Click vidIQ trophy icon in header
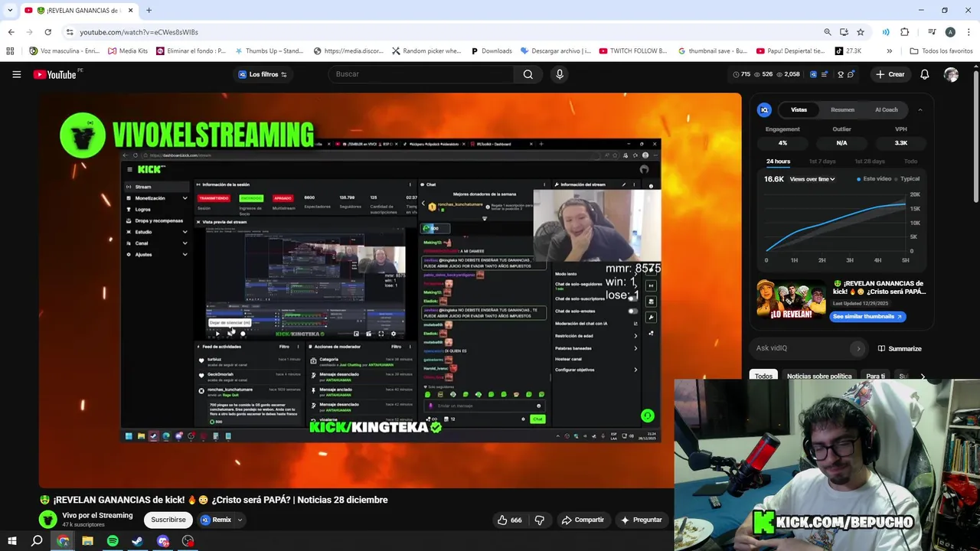This screenshot has width=980, height=551. pos(841,74)
